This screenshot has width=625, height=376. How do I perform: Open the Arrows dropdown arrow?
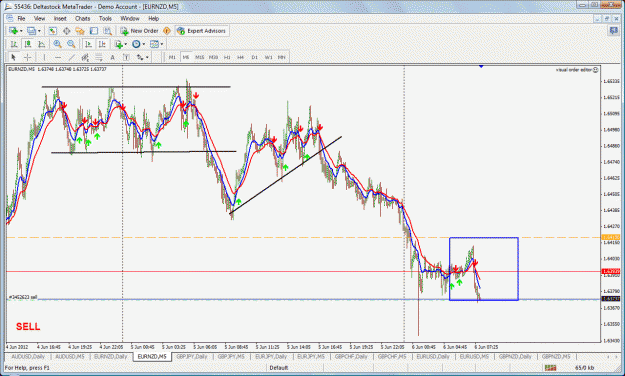147,57
